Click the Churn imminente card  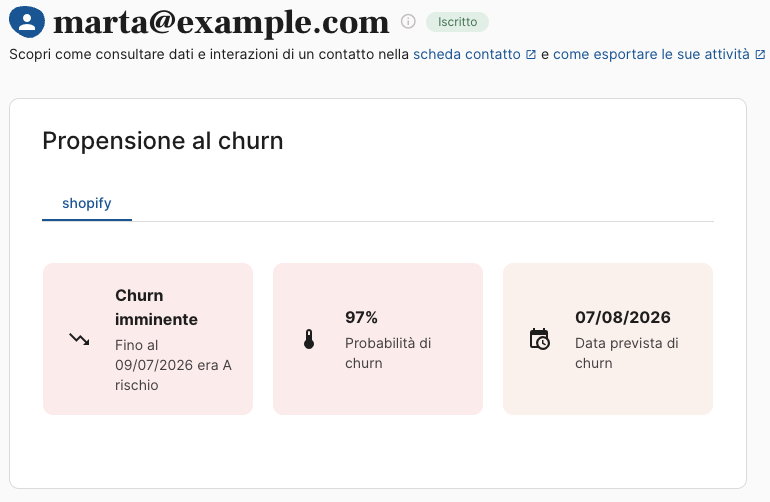tap(148, 339)
